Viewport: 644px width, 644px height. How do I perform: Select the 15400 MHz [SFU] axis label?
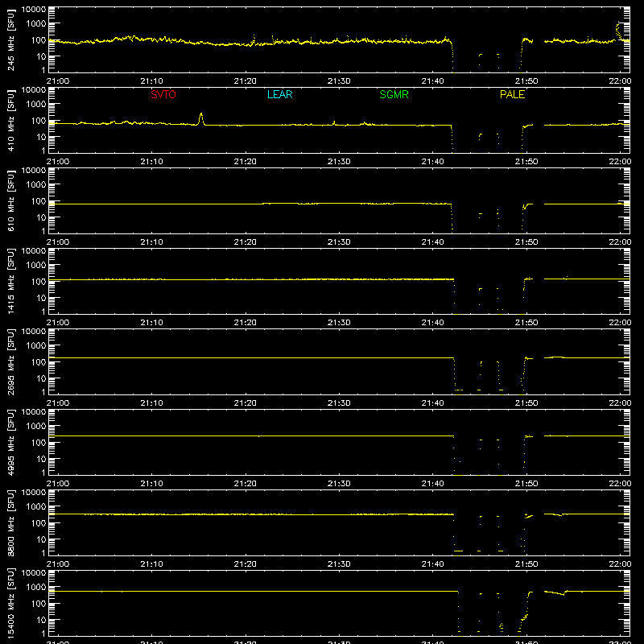11,603
